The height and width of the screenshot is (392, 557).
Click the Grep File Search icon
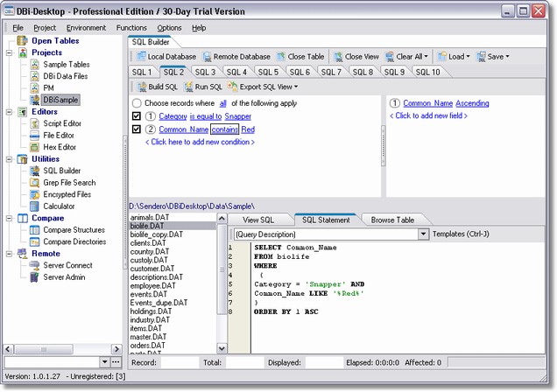(34, 183)
